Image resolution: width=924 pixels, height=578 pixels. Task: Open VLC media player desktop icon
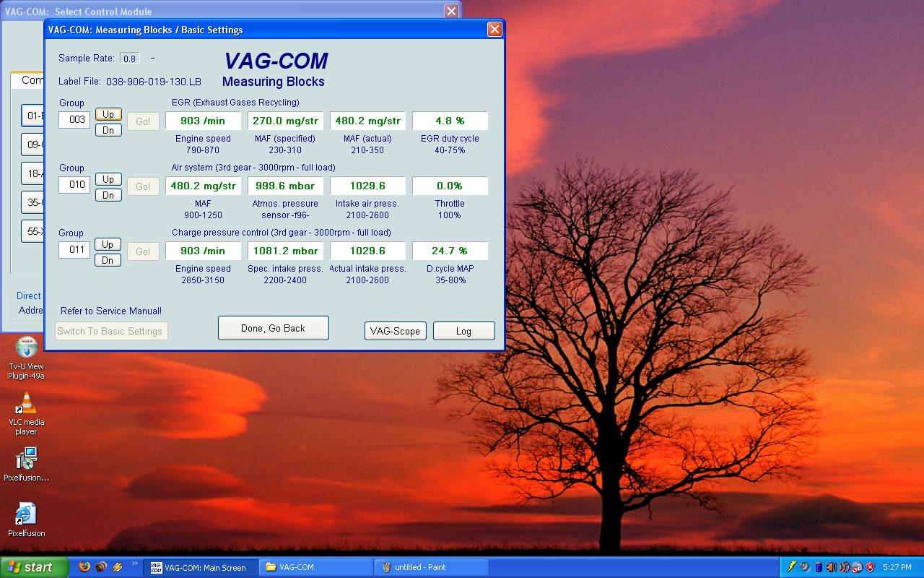coord(26,404)
